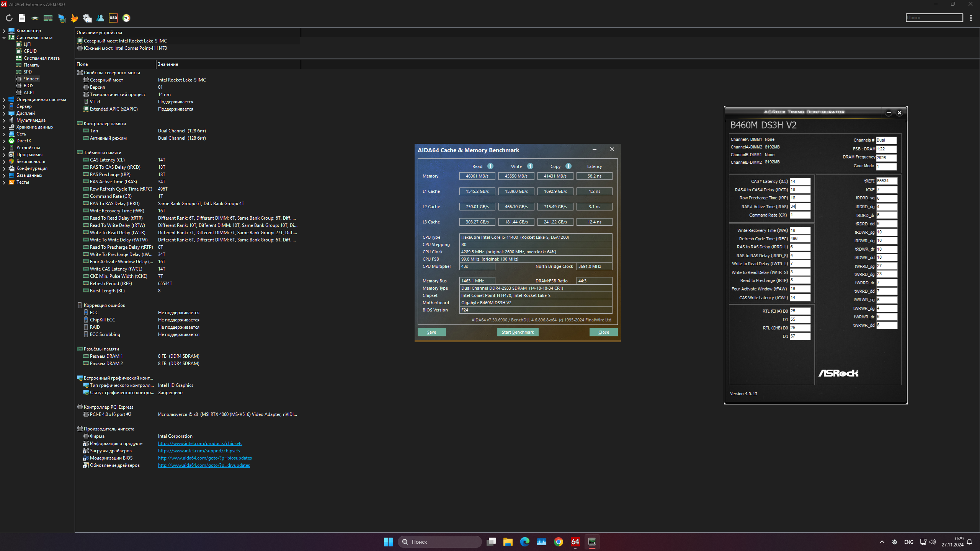
Task: Start system stability test flame icon
Action: tap(74, 18)
